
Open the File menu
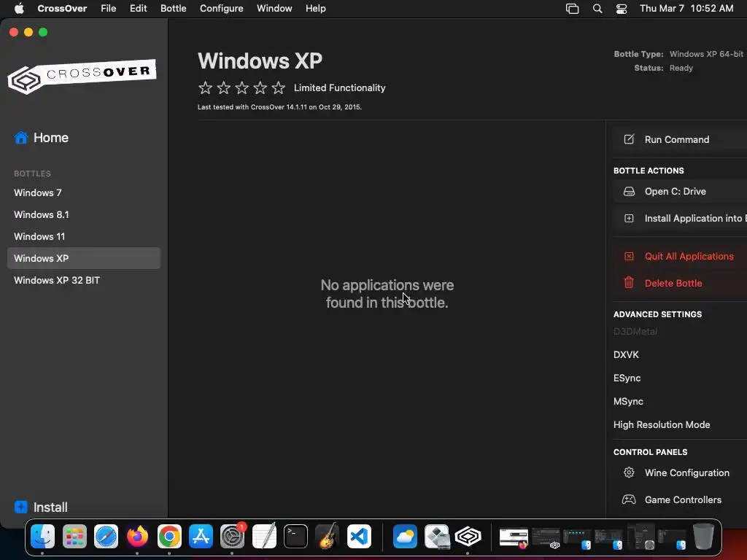click(108, 8)
